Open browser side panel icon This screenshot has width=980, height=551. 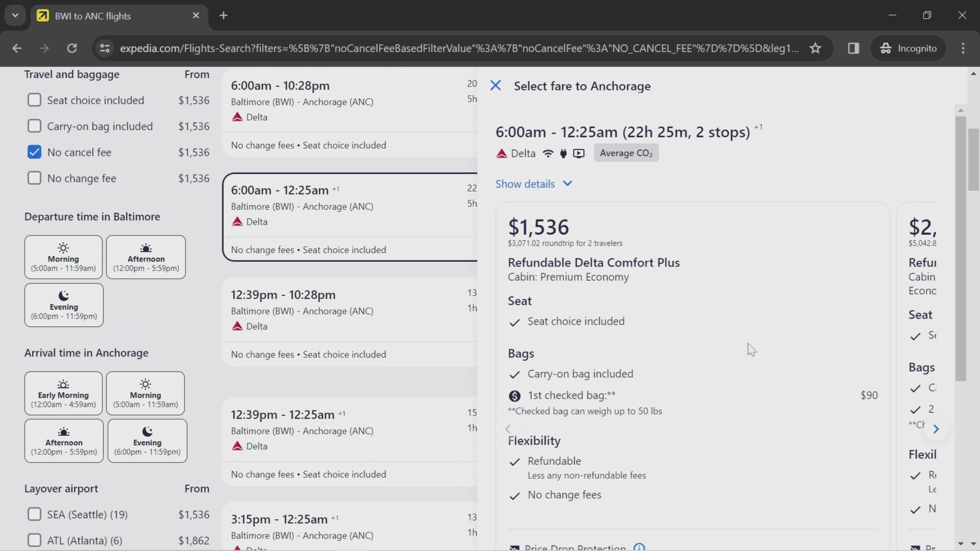tap(853, 48)
